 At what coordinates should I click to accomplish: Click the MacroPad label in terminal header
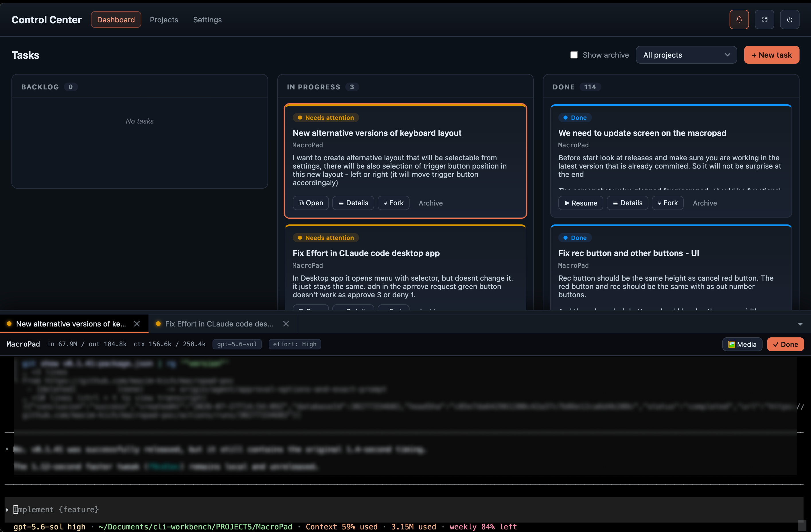(23, 344)
